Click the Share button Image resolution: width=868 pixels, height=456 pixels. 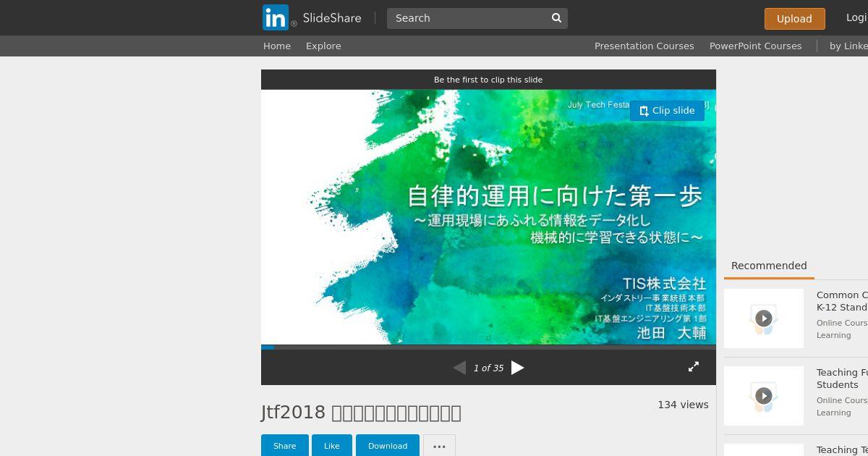284,446
